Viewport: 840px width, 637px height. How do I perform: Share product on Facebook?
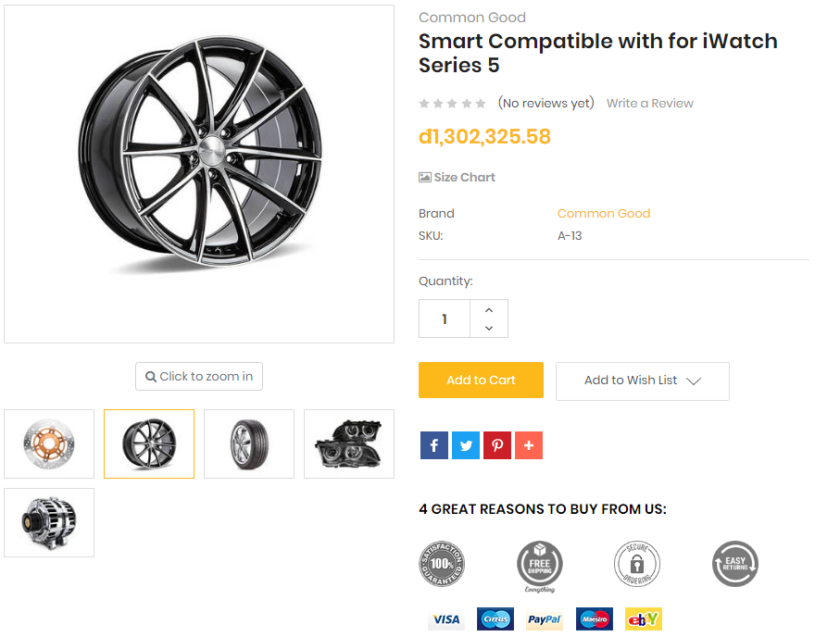434,445
